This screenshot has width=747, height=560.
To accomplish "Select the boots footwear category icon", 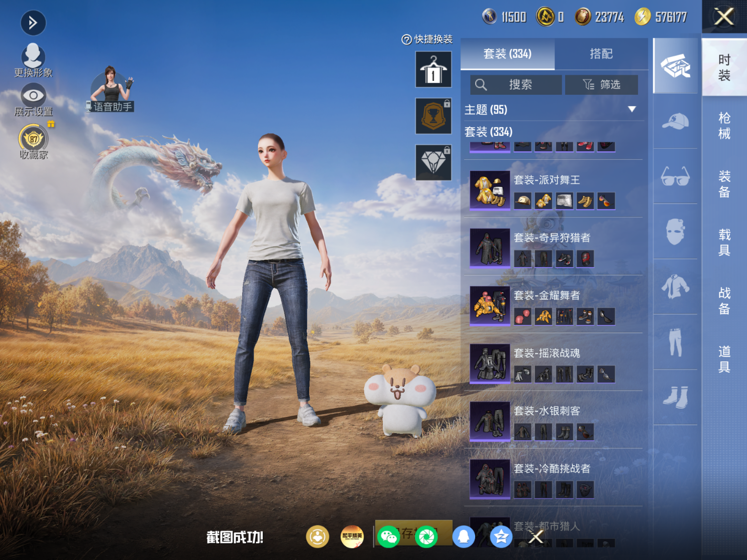I will [675, 397].
